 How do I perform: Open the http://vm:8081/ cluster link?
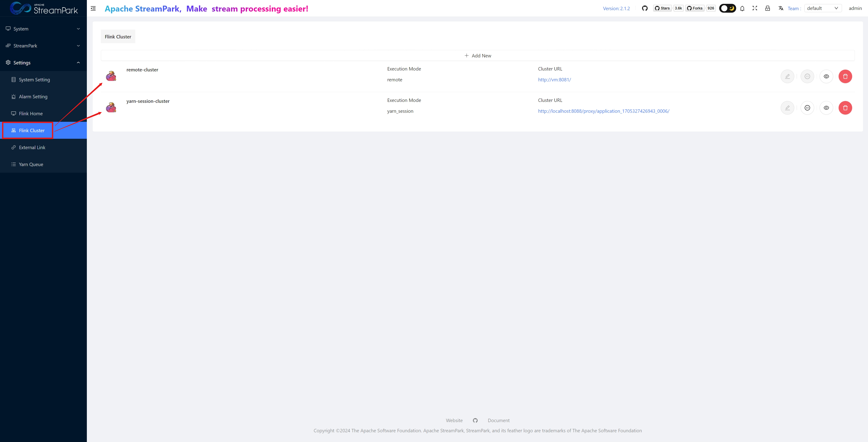pos(554,80)
